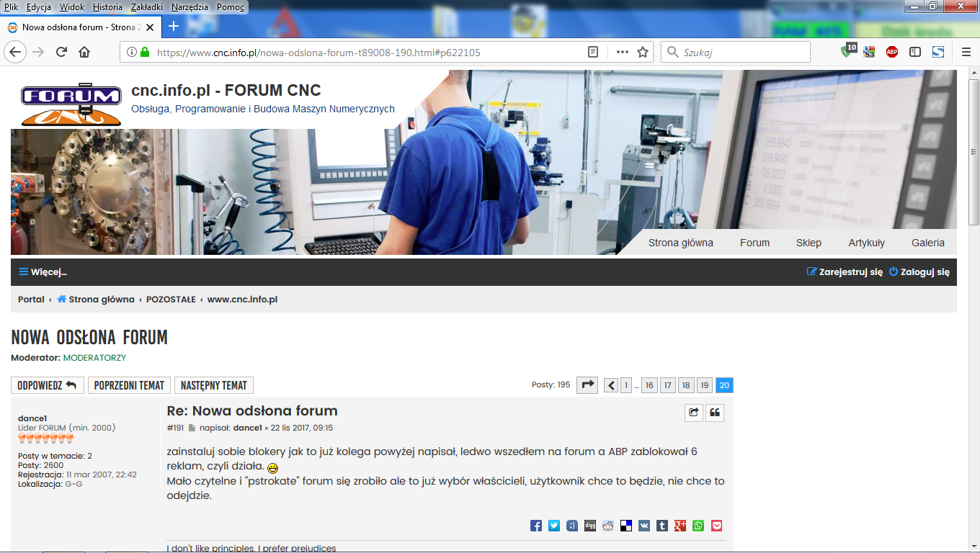The width and height of the screenshot is (980, 553).
Task: Click 'Zaloguj się' link
Action: pyautogui.click(x=919, y=272)
